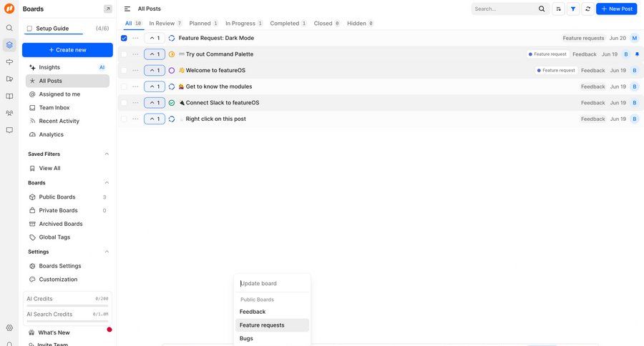Open the chat widget icon in rail

(9, 130)
